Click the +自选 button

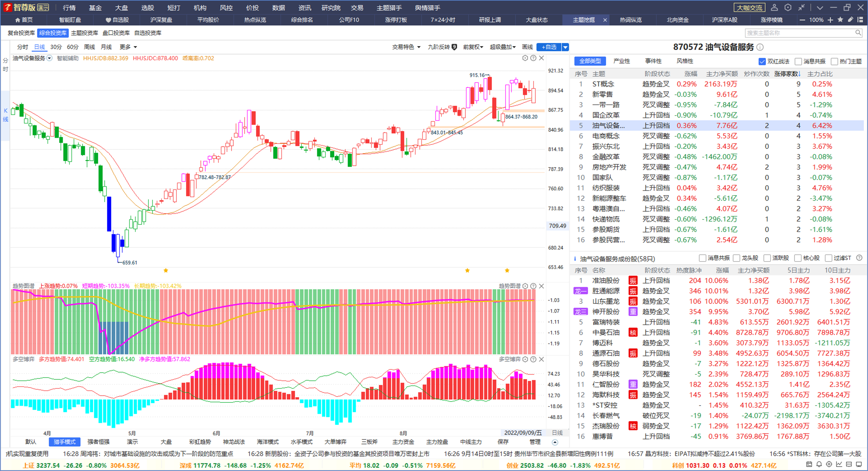click(549, 47)
